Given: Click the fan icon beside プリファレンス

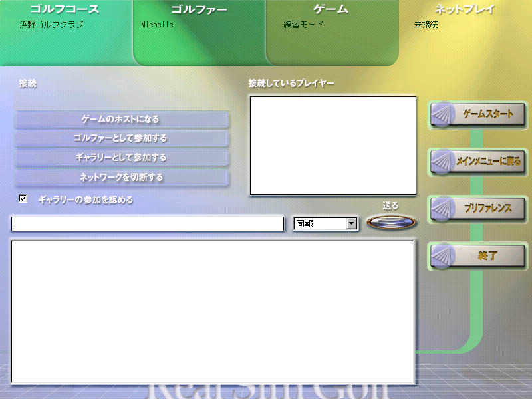Looking at the screenshot, I should pyautogui.click(x=441, y=209).
